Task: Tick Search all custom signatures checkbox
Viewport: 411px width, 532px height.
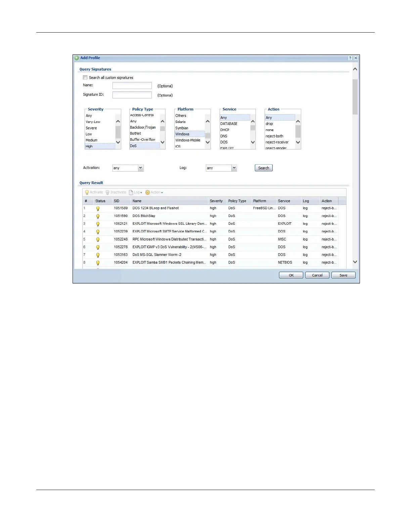Action: click(x=85, y=78)
